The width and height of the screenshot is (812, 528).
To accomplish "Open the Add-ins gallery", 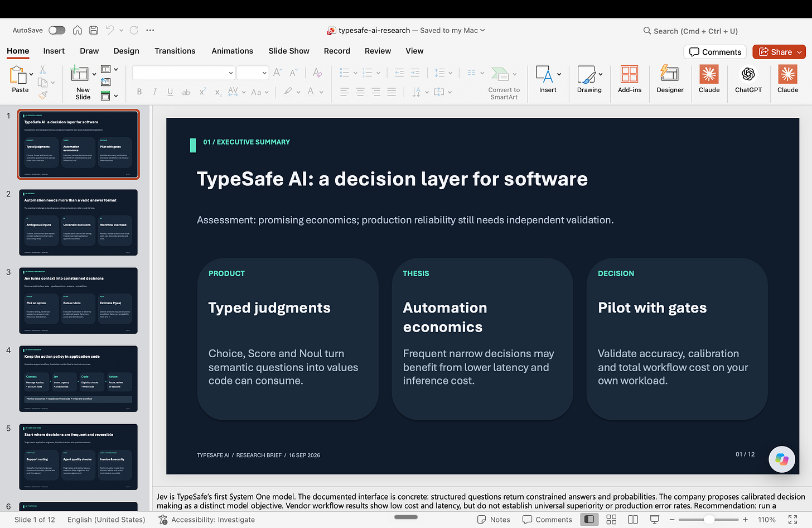I will [630, 79].
